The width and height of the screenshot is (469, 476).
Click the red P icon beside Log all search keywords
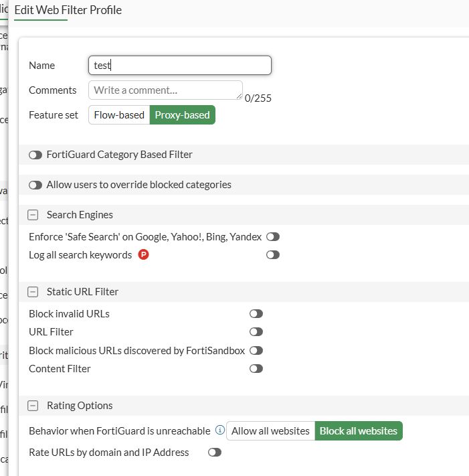(x=143, y=254)
